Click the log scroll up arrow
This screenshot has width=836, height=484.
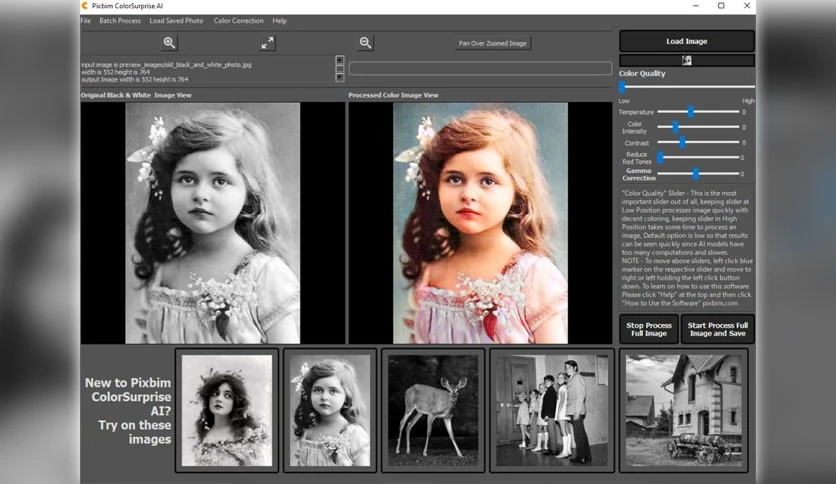pos(340,60)
